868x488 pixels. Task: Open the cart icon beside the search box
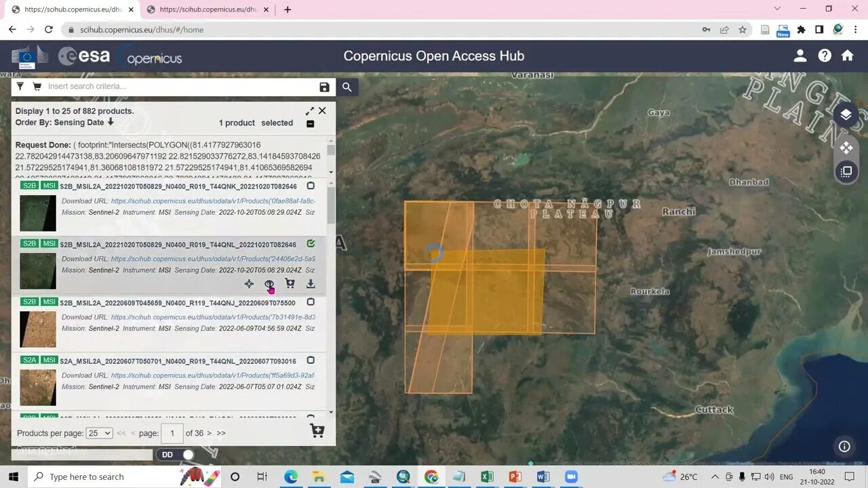point(37,87)
